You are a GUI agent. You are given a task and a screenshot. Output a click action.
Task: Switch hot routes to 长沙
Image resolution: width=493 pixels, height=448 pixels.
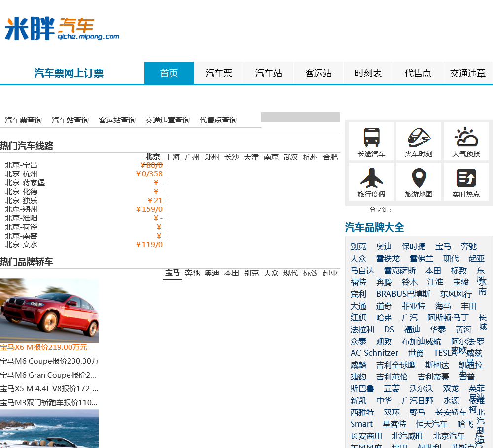(x=232, y=157)
